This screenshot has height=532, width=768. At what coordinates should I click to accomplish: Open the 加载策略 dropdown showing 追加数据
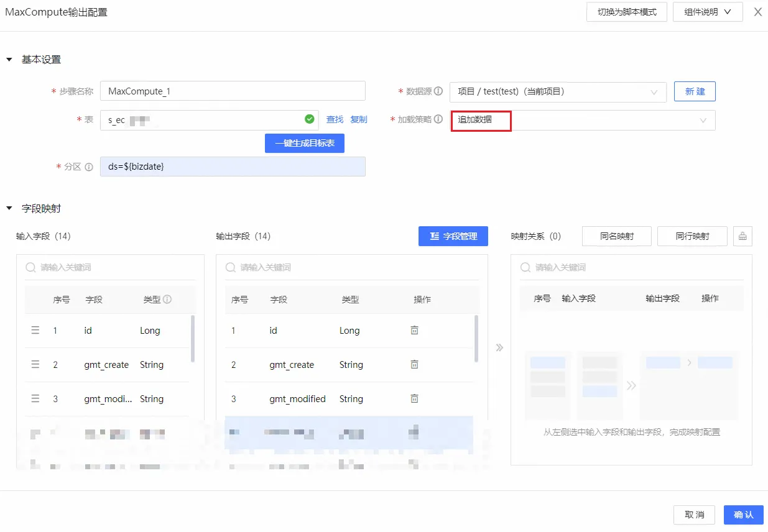[583, 120]
